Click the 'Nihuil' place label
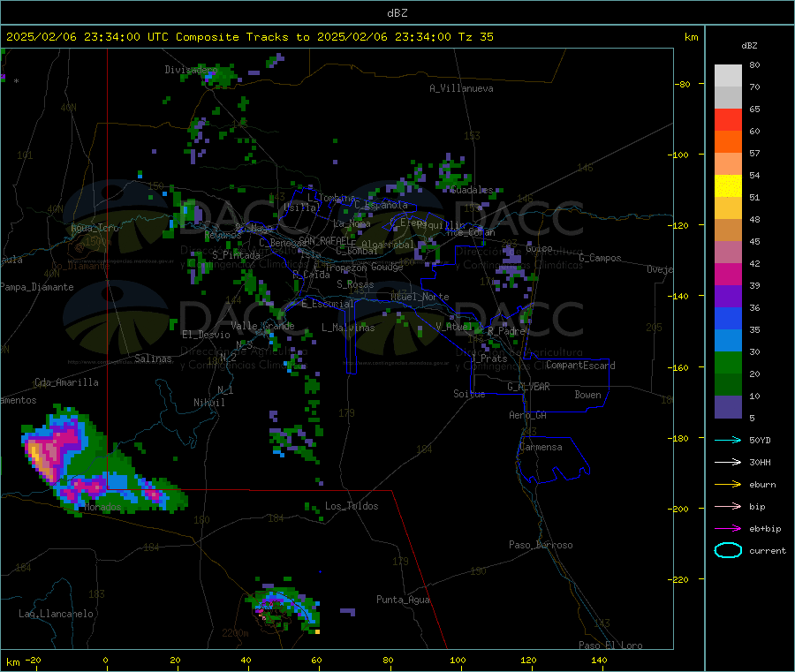Image resolution: width=795 pixels, height=672 pixels. [208, 403]
